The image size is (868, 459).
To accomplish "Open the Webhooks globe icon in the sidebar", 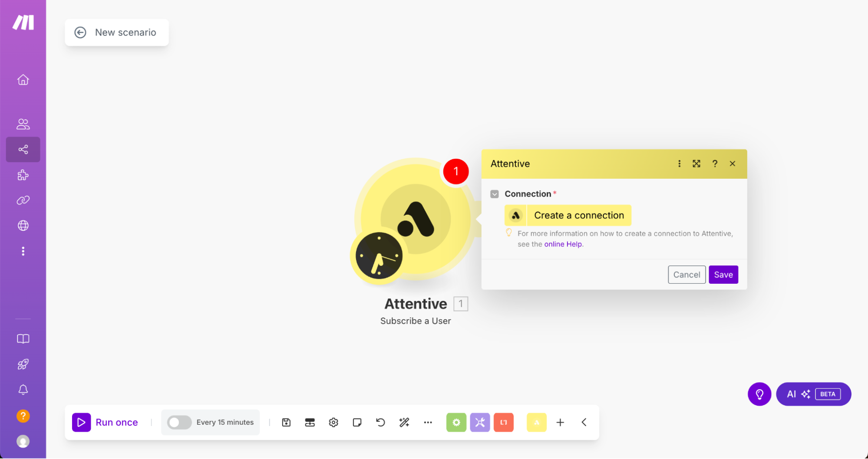I will tap(23, 226).
